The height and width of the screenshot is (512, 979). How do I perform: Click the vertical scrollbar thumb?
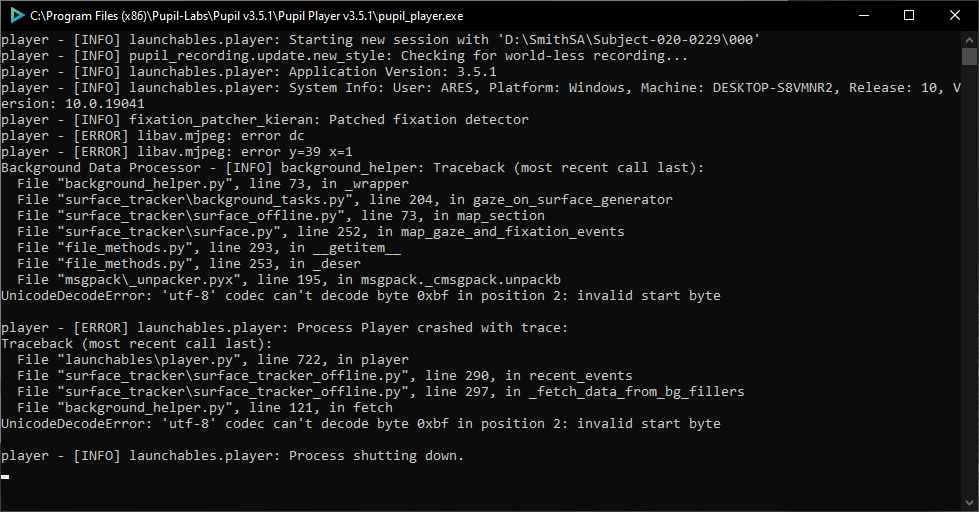pyautogui.click(x=969, y=56)
